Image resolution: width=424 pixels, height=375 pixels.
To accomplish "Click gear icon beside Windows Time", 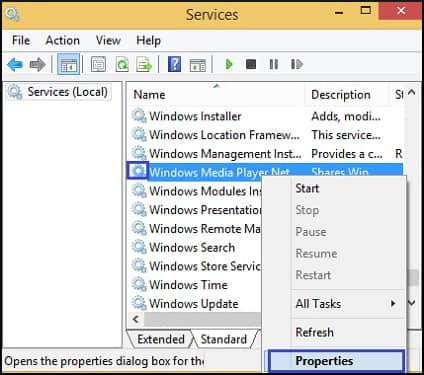I will click(x=139, y=285).
